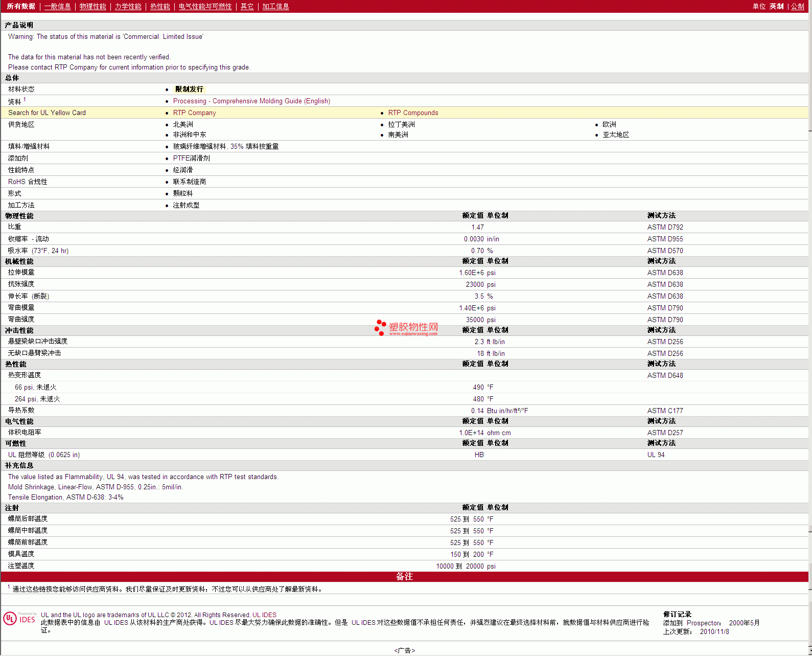812x656 pixels.
Task: Click the 亚太地区 availability region
Action: coord(615,135)
